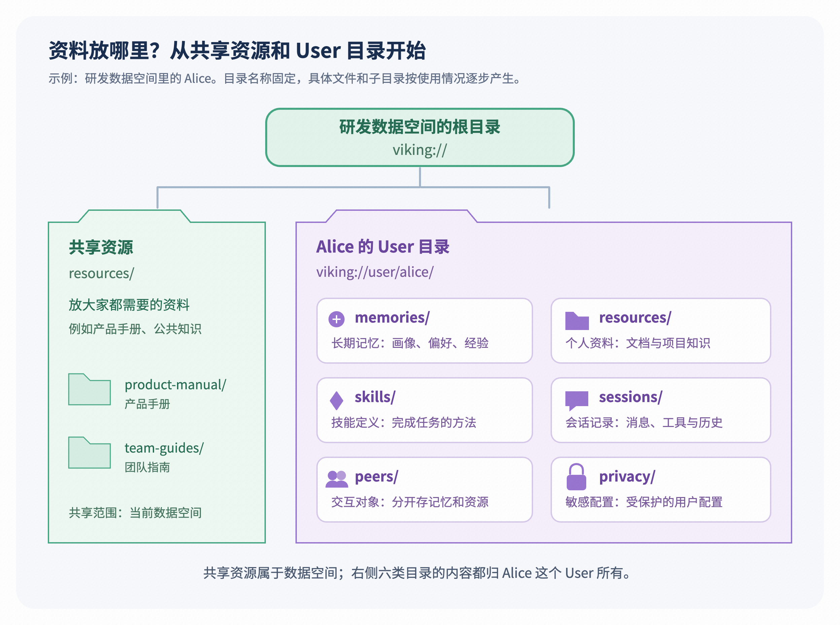840x625 pixels.
Task: Select the peers/ heading
Action: pyautogui.click(x=376, y=477)
